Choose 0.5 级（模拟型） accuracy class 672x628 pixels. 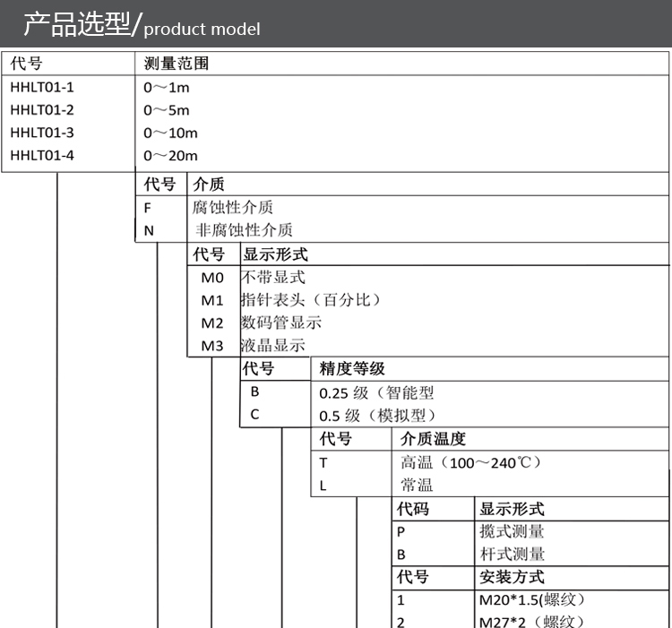click(x=376, y=416)
